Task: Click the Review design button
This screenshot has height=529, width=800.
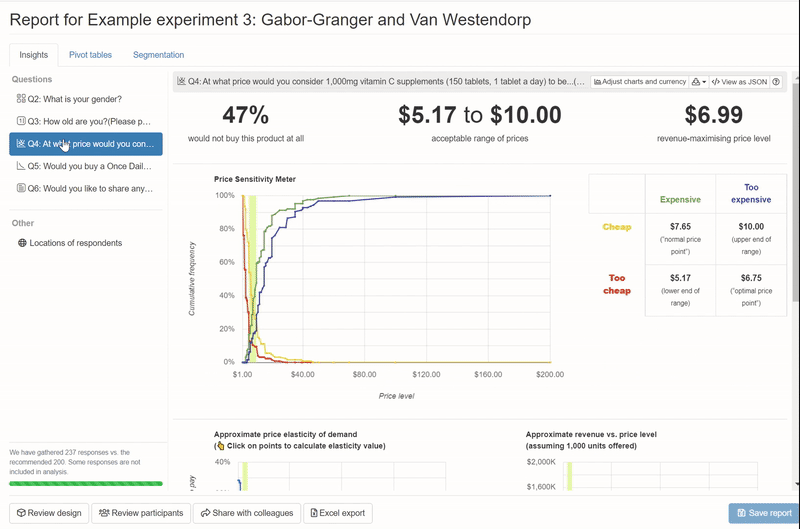Action: click(49, 513)
